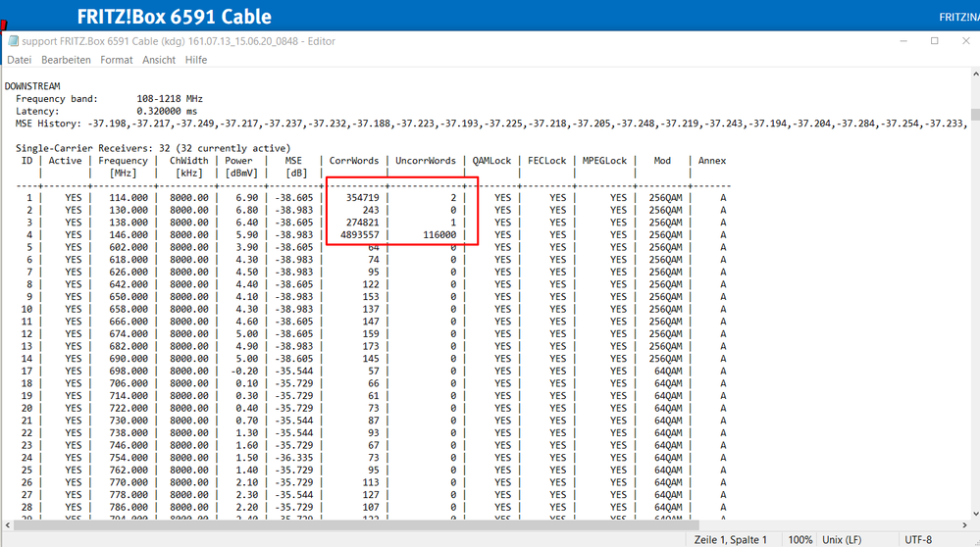This screenshot has width=980, height=547.
Task: Click the Frequency [MHz] column header
Action: tap(124, 167)
